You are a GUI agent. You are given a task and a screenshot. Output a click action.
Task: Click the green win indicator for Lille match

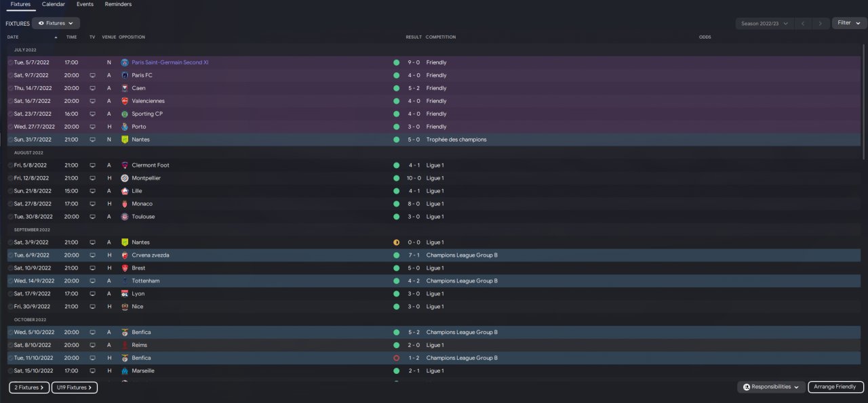tap(396, 191)
